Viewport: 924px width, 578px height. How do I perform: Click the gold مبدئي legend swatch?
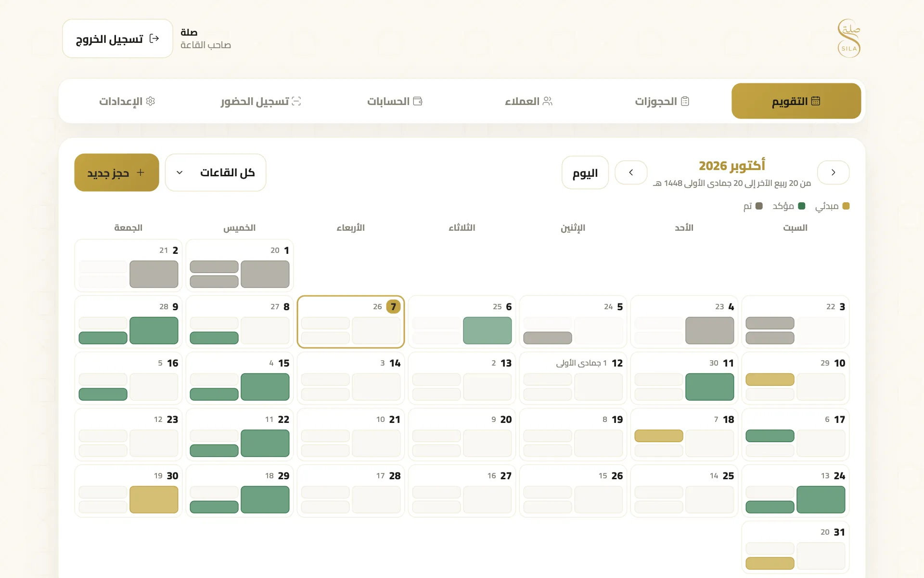[x=846, y=206]
